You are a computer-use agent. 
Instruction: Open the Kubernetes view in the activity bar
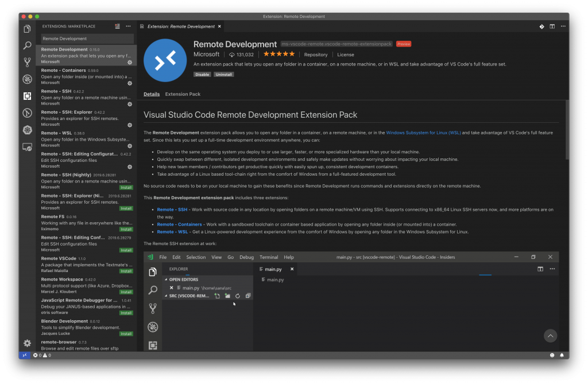(27, 130)
